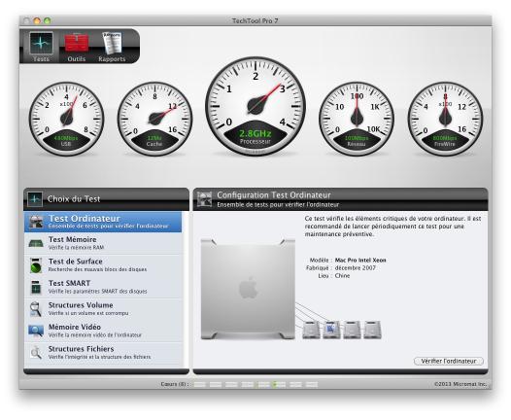Click the Processeur 2.8GHz gauge
This screenshot has height=420, width=511.
pos(255,106)
